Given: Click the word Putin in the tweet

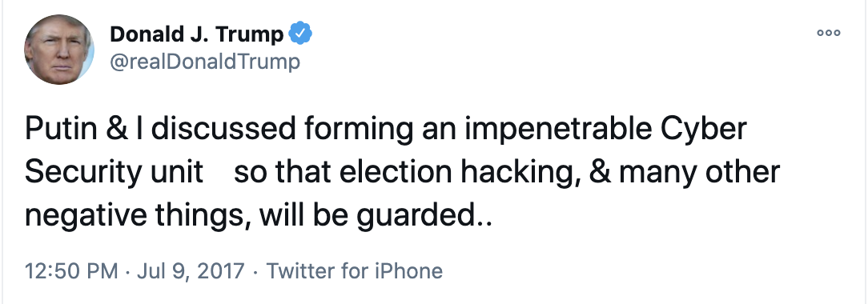Looking at the screenshot, I should (59, 129).
